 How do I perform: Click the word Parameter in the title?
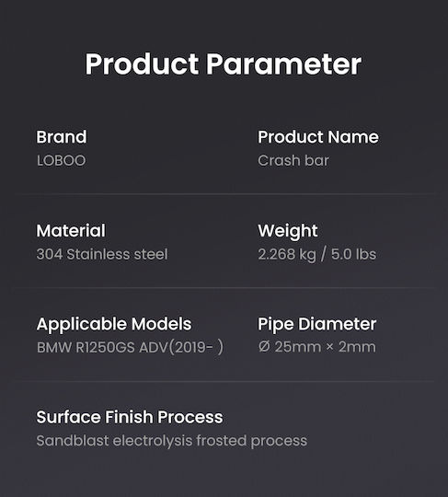pos(284,64)
